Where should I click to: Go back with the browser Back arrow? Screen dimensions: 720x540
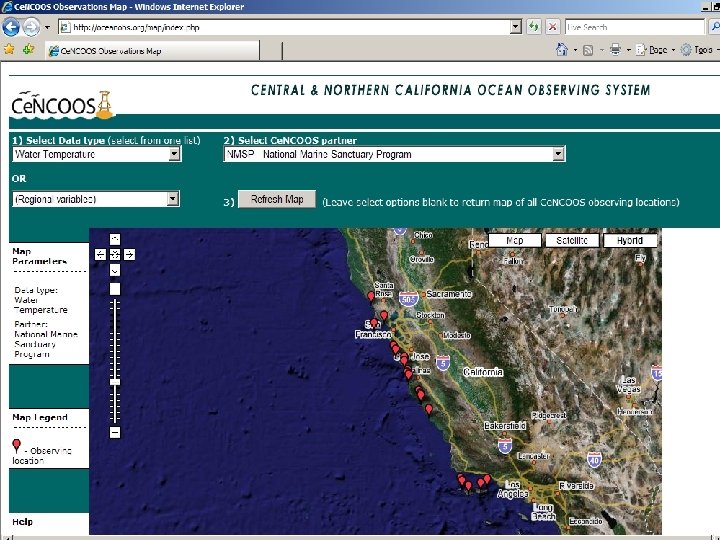click(x=11, y=27)
